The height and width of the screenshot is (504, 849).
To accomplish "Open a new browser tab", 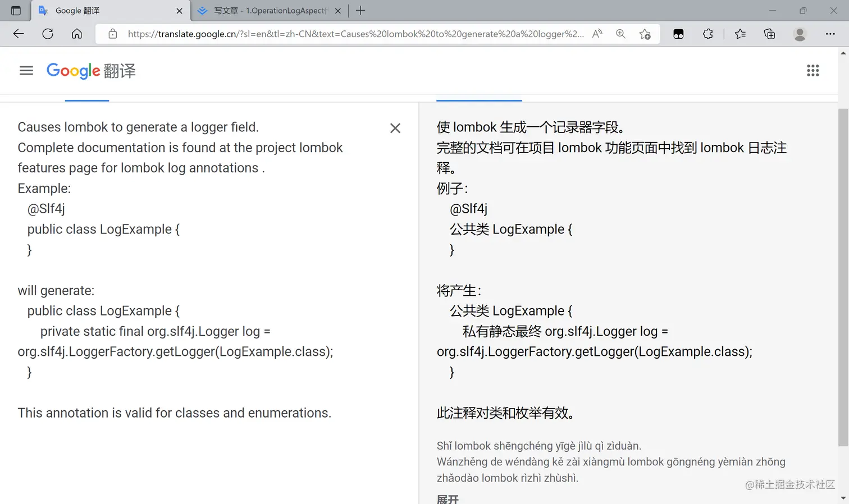I will point(360,11).
